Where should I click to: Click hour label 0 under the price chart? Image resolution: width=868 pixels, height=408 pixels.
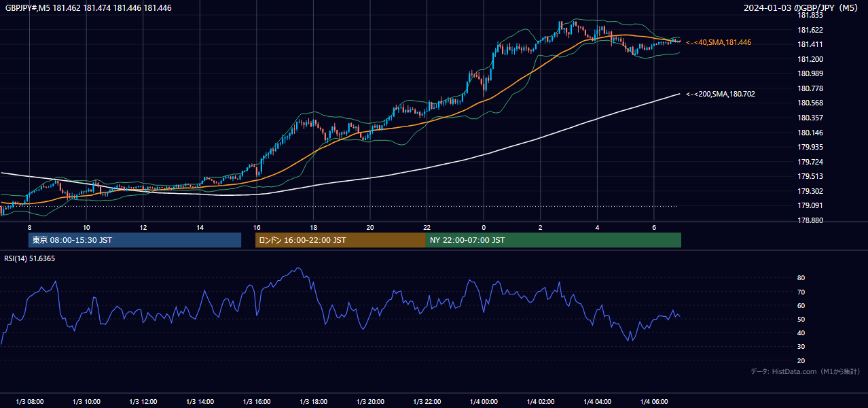click(484, 227)
